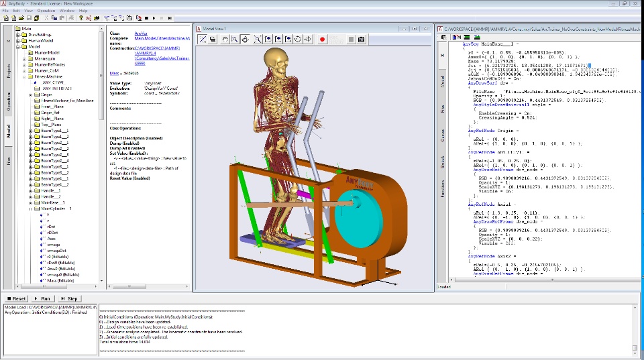The height and width of the screenshot is (360, 644).
Task: Select the rDot tree item
Action: [x=52, y=227]
